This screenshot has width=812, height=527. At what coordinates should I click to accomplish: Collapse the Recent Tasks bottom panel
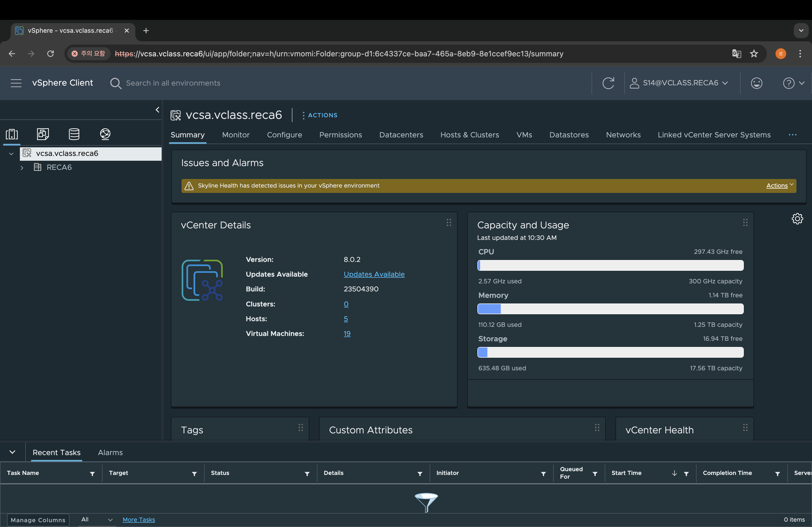pos(13,452)
